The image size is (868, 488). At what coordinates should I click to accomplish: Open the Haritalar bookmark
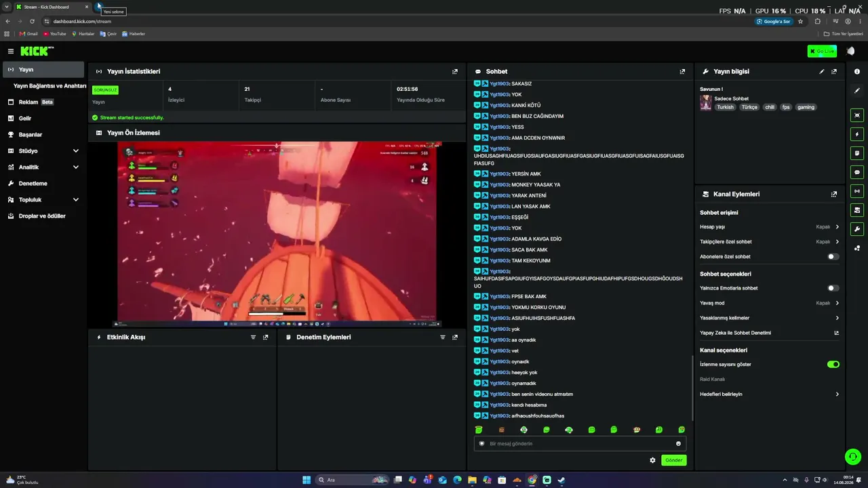point(83,34)
